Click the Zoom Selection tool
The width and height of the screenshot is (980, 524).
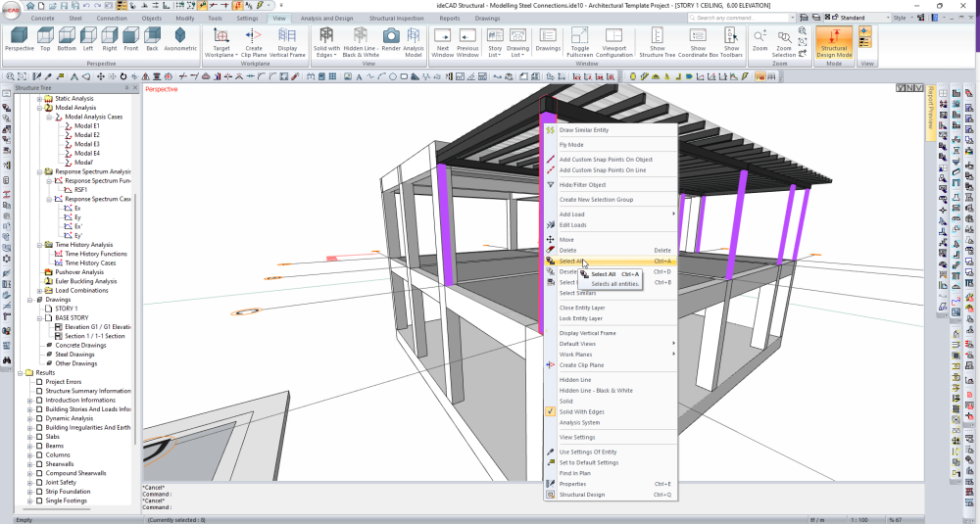tap(785, 39)
